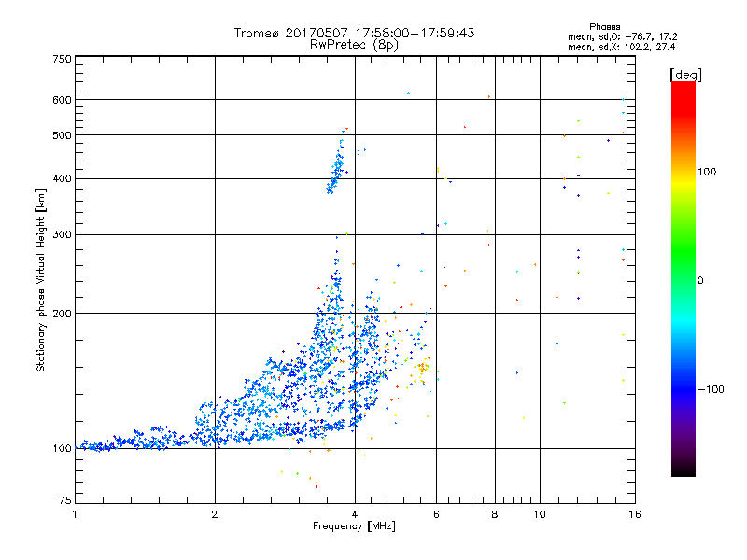Image resolution: width=747 pixels, height=560 pixels.
Task: Click the "Phases" heading text
Action: click(604, 27)
